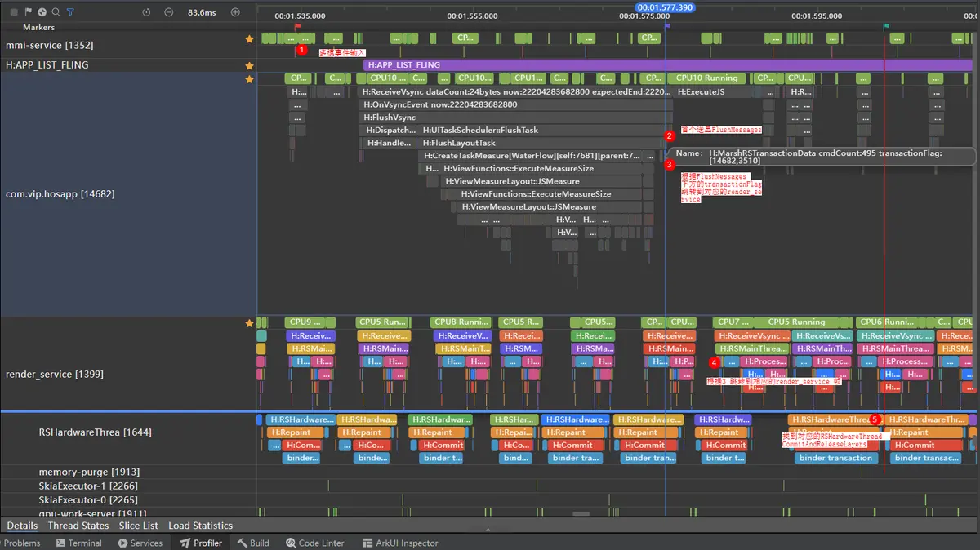Open the Problems tool window

pos(20,543)
